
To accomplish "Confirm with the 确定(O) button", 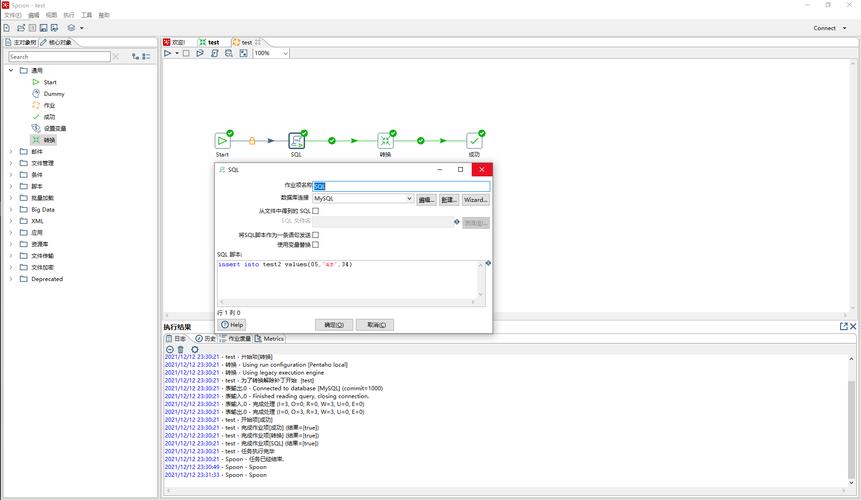I will point(334,325).
